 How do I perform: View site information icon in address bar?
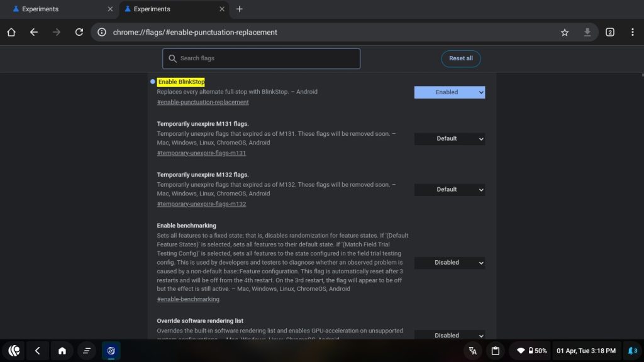[x=102, y=32]
